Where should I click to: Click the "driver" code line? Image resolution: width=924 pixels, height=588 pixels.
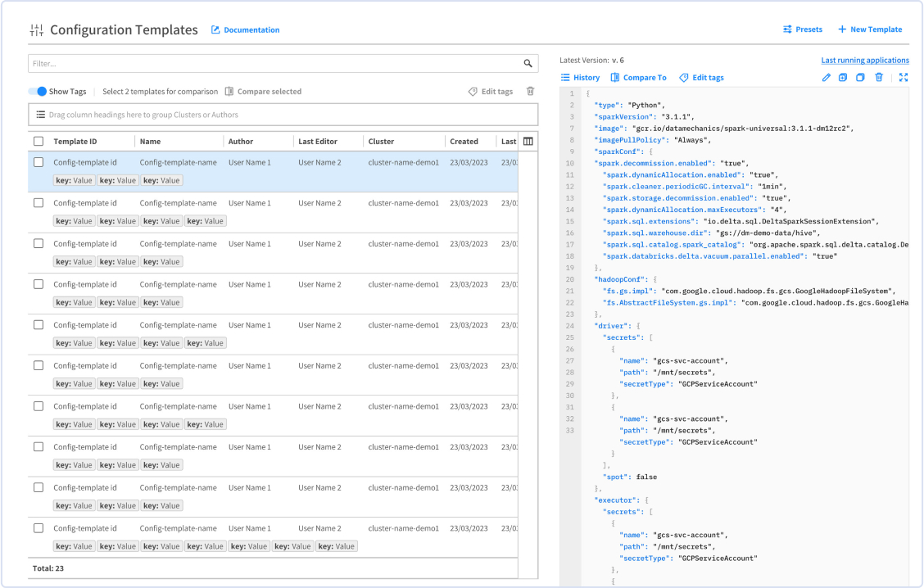tap(617, 326)
